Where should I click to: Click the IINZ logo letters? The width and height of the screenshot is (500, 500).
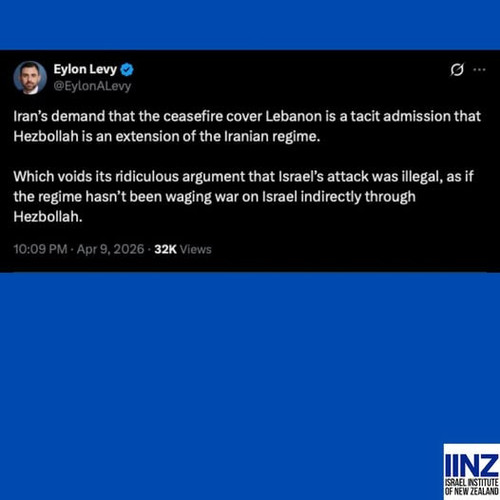point(471,465)
